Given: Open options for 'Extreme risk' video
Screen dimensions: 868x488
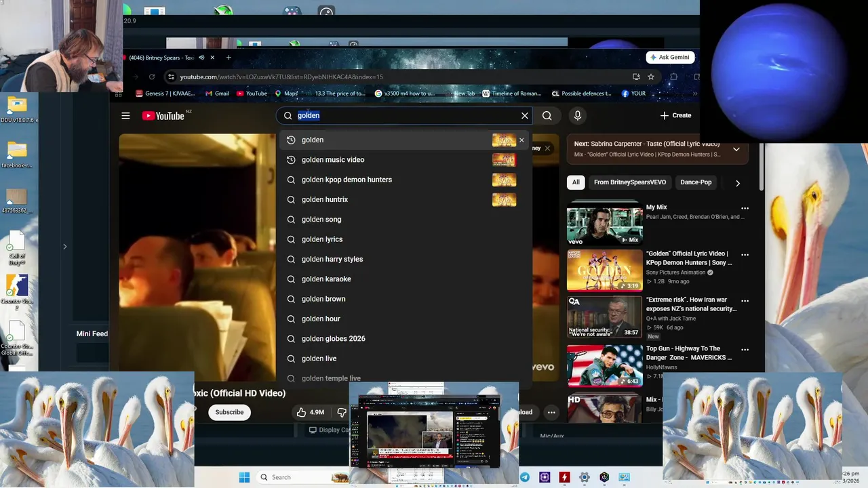Looking at the screenshot, I should [745, 301].
